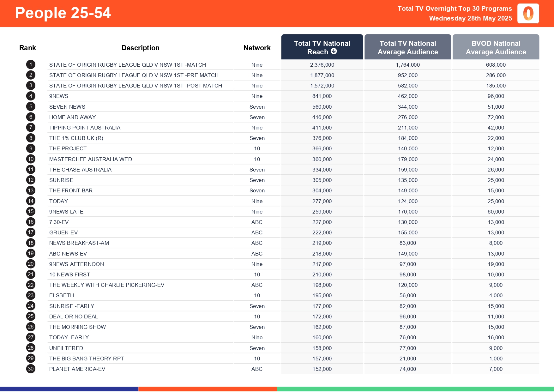
Task: Click the Description column header
Action: (x=141, y=47)
